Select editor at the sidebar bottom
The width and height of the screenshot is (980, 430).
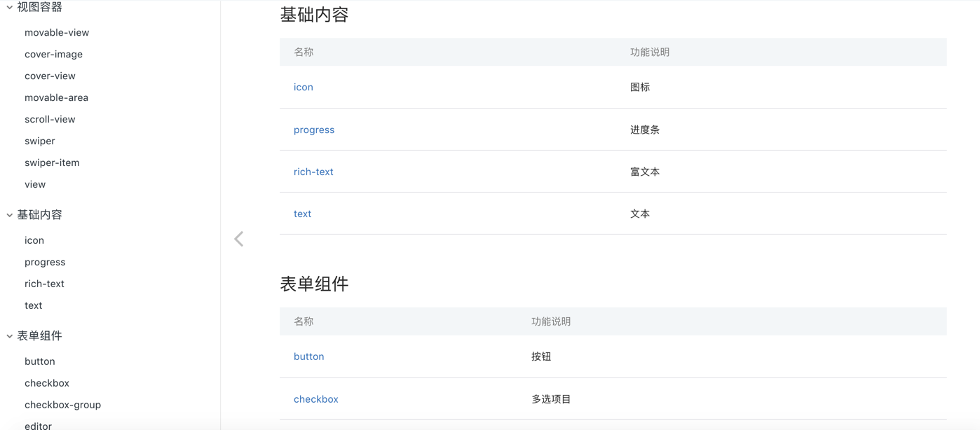pos(38,425)
